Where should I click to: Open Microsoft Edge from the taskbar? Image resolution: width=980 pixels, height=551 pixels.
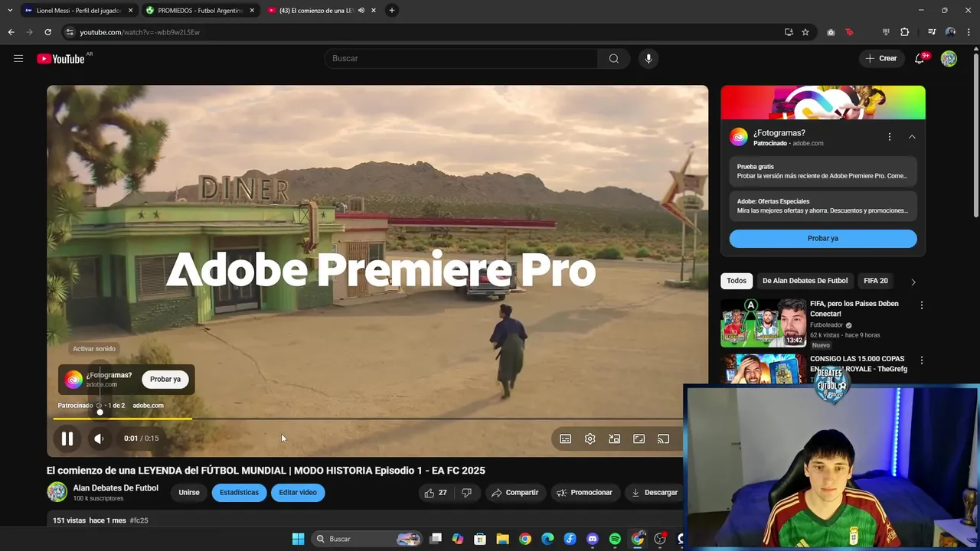[547, 539]
